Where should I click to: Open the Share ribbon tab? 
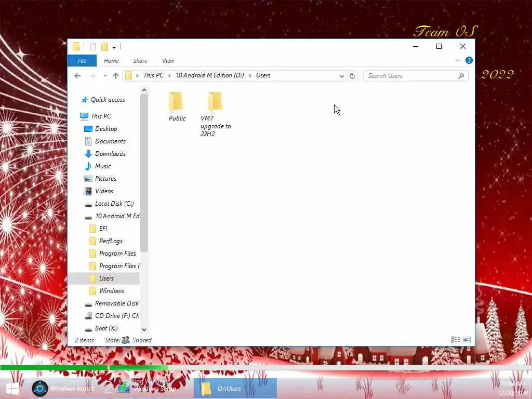[x=140, y=61]
